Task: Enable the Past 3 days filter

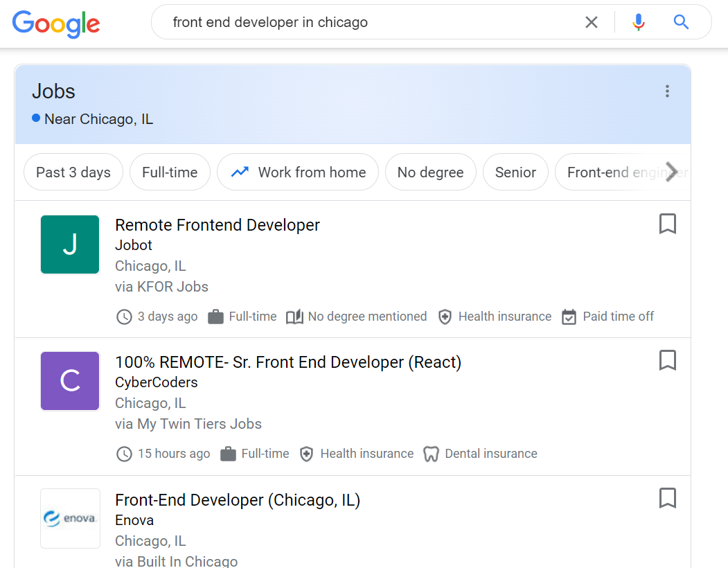Action: (x=73, y=172)
